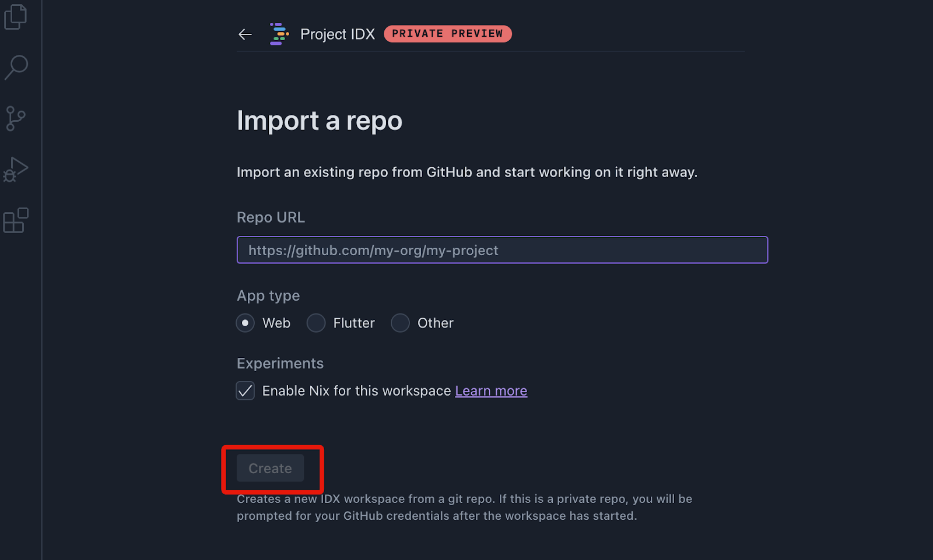
Task: Toggle the Enable Nix checkbox
Action: pos(245,390)
